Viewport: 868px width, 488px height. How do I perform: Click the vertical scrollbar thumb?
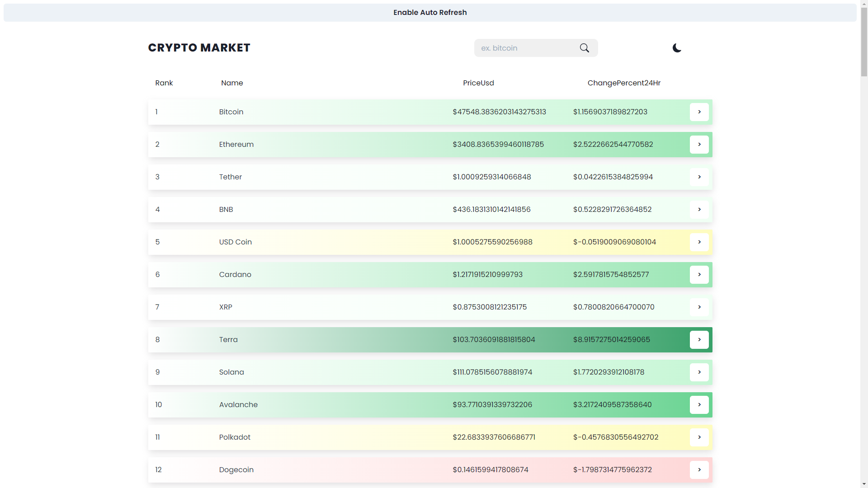click(864, 42)
